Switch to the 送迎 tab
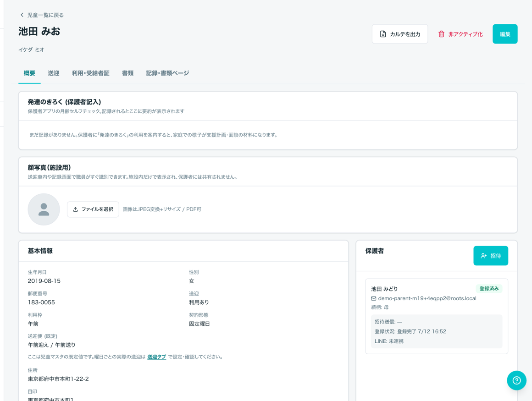This screenshot has height=401, width=532. tap(54, 73)
